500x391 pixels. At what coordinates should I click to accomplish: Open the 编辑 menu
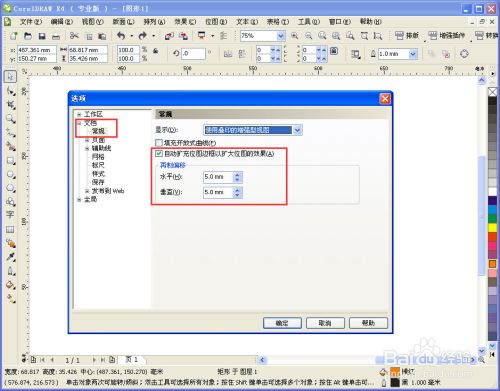point(62,22)
